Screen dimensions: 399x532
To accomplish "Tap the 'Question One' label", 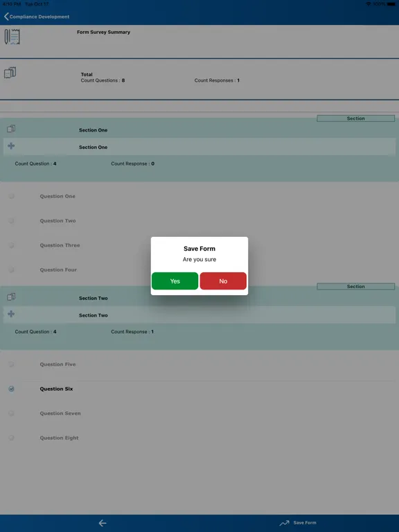I will pos(57,196).
